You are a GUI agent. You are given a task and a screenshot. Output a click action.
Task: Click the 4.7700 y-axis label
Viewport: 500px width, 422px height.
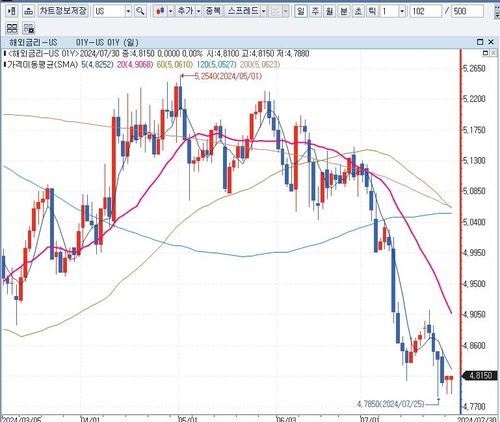point(474,407)
